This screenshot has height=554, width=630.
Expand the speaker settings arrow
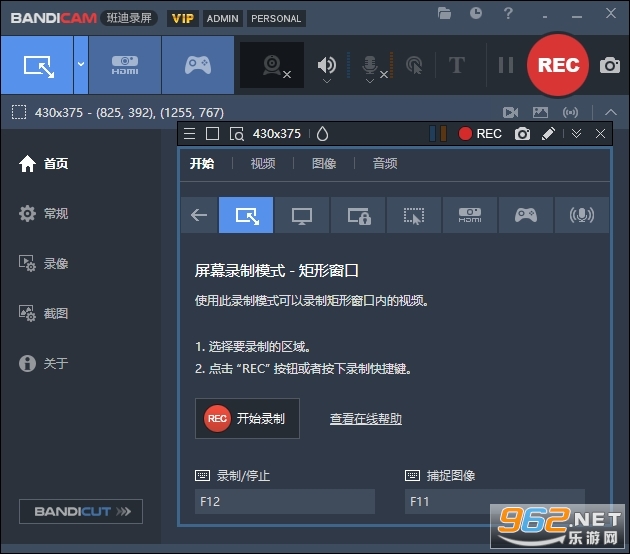(x=327, y=81)
